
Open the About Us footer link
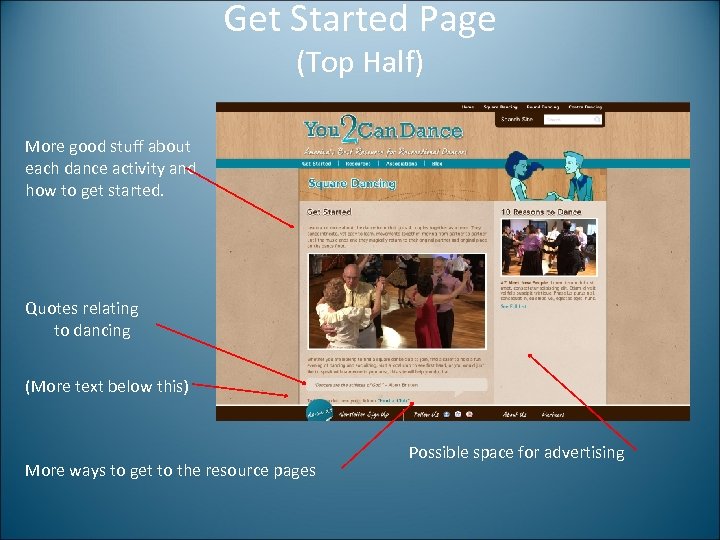click(x=514, y=414)
